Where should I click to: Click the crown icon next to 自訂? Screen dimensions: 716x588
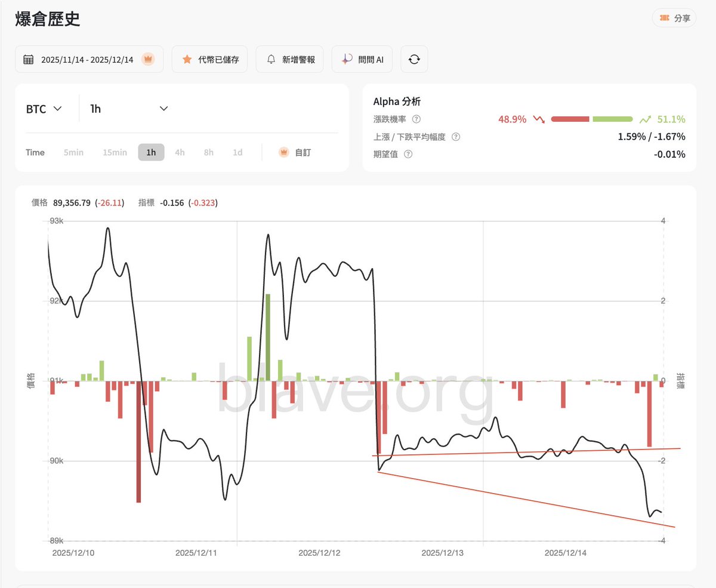(284, 152)
